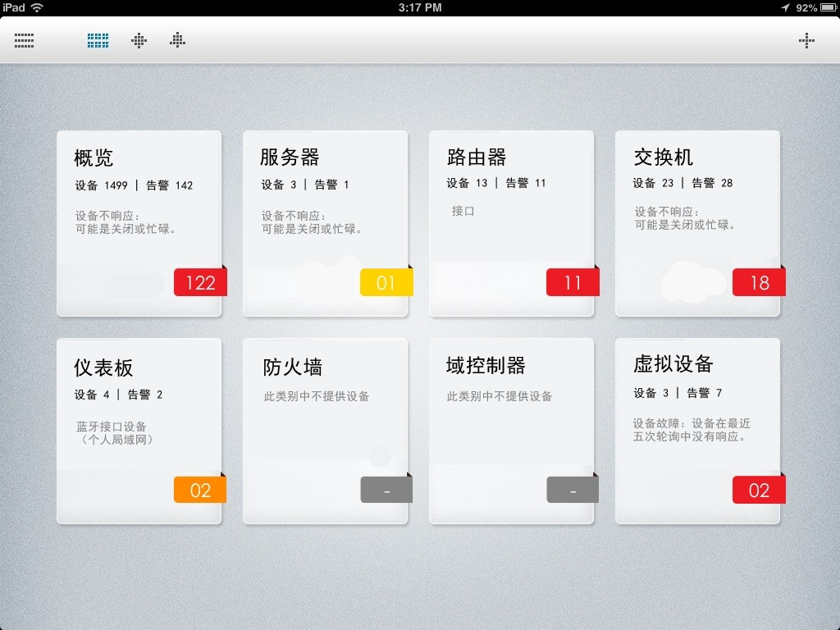
Task: Open the 服务器 card
Action: [325, 223]
